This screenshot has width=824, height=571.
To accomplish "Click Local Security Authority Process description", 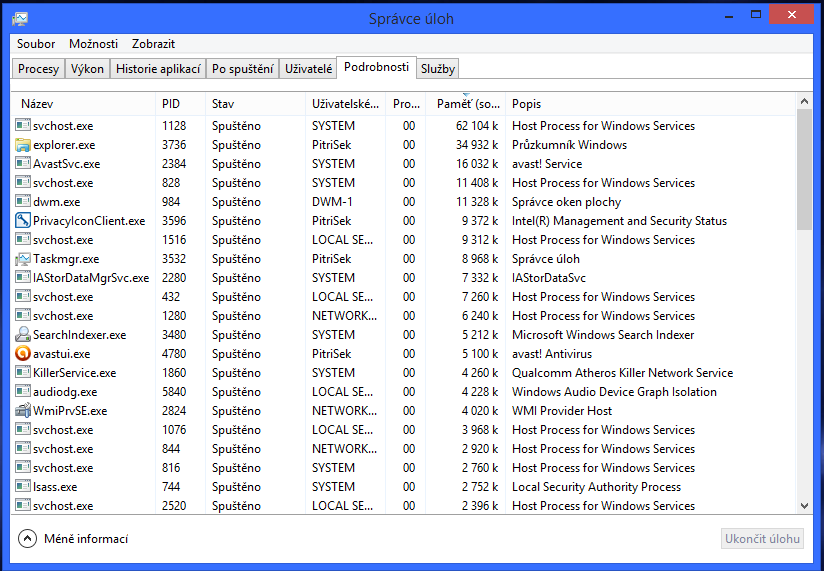I will coord(596,486).
